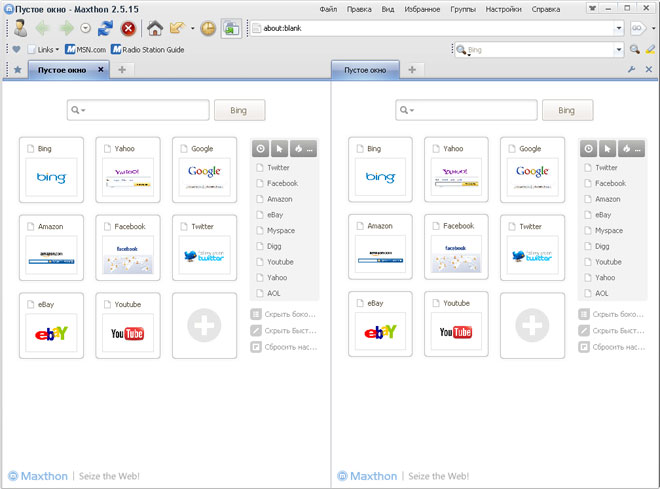Open the History clock icon

click(x=208, y=29)
